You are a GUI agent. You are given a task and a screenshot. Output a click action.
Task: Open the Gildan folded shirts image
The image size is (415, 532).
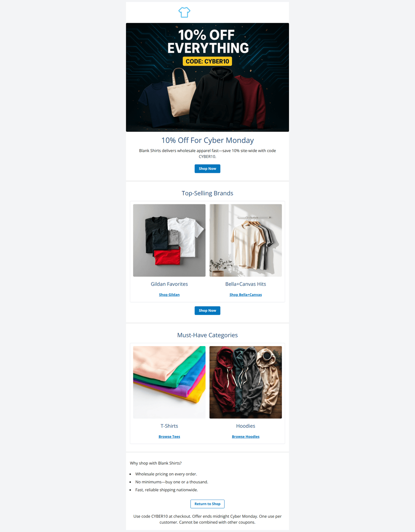(x=169, y=240)
